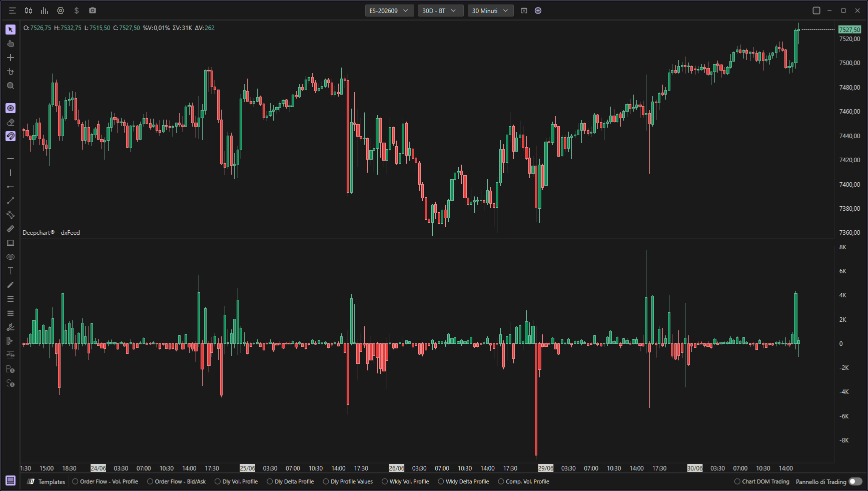Activate the eraser tool
Viewport: 868px width, 491px height.
[x=11, y=122]
